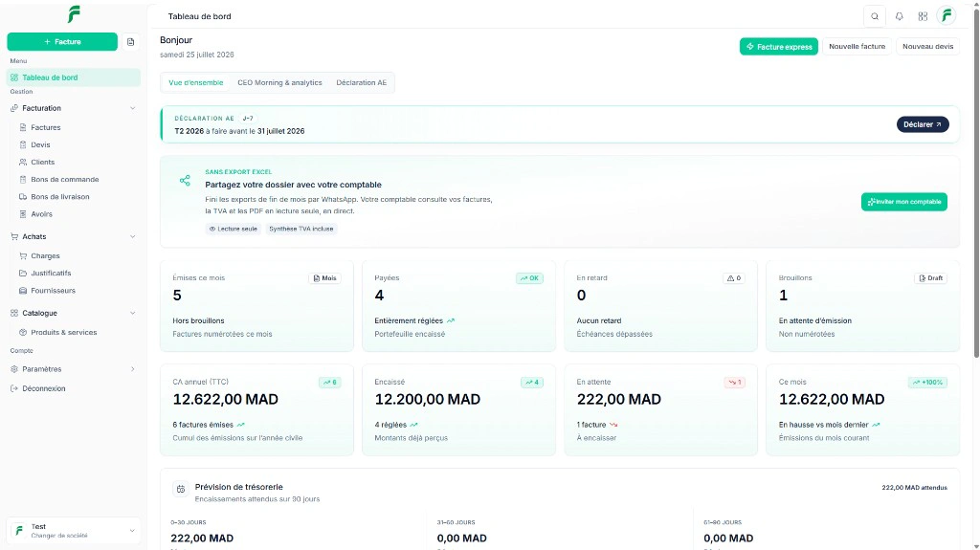This screenshot has width=980, height=550.
Task: Expand the Paramètres submenu arrow
Action: click(132, 369)
